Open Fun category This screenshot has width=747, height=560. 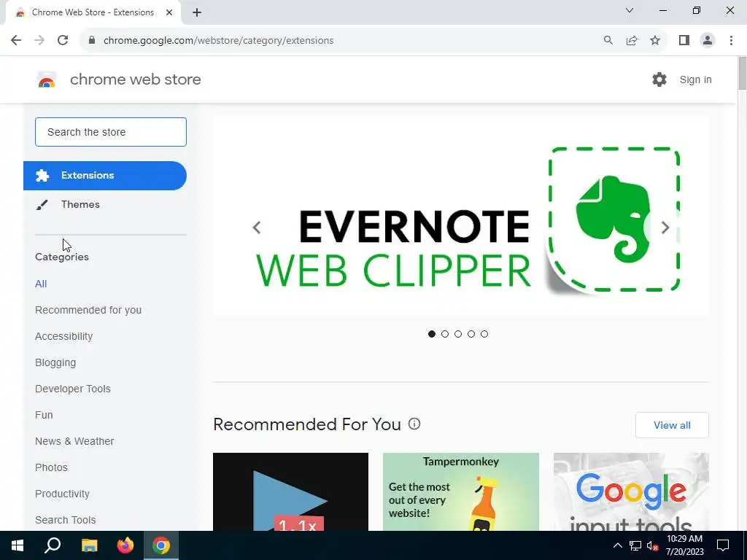(44, 415)
